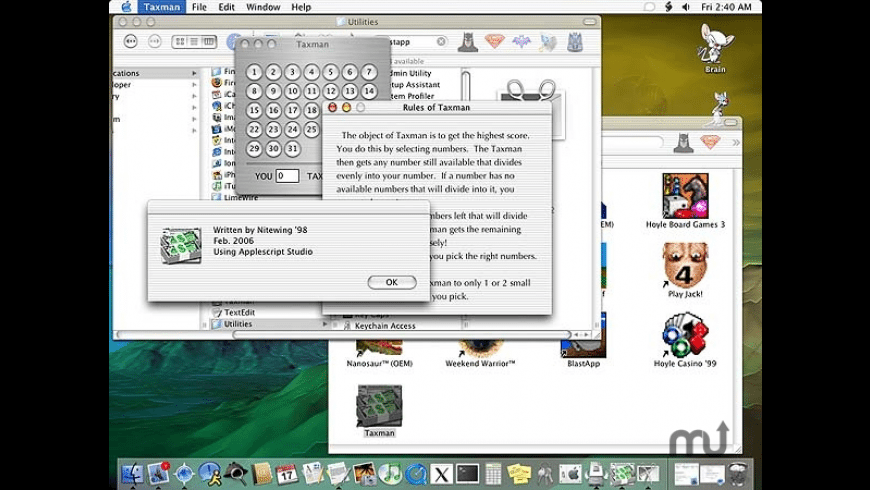This screenshot has width=870, height=490.
Task: Clear the Finder search field
Action: pos(441,42)
